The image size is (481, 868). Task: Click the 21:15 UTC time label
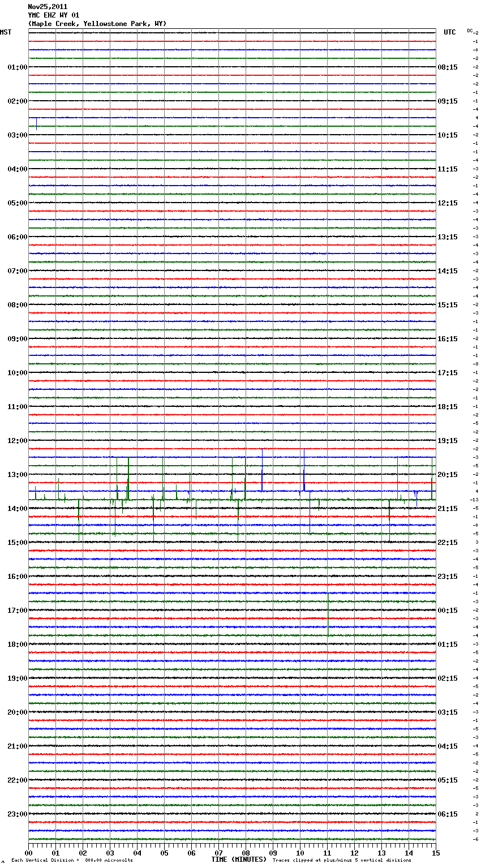tap(448, 509)
